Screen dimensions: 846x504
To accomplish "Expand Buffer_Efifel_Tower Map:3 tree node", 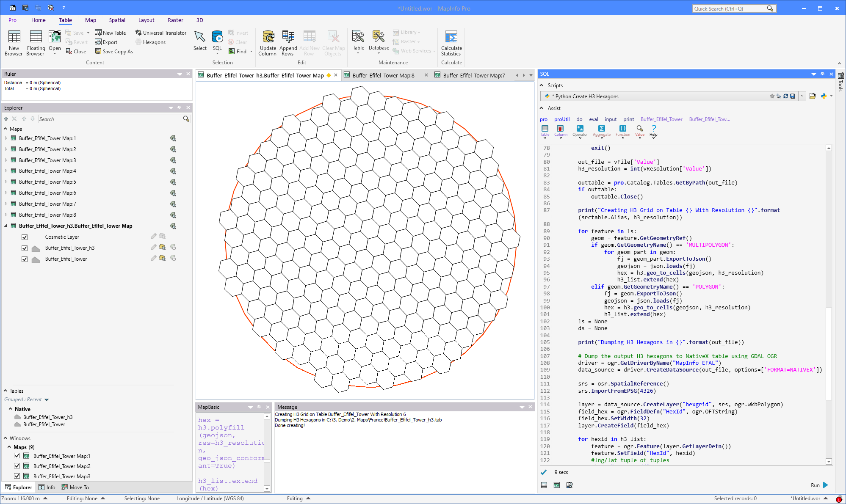I will tap(6, 160).
